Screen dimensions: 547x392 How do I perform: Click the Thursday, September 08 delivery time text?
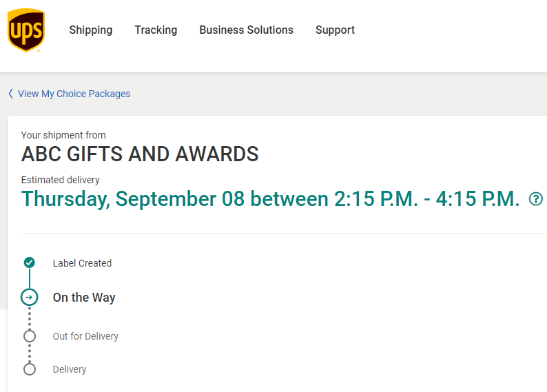[270, 199]
